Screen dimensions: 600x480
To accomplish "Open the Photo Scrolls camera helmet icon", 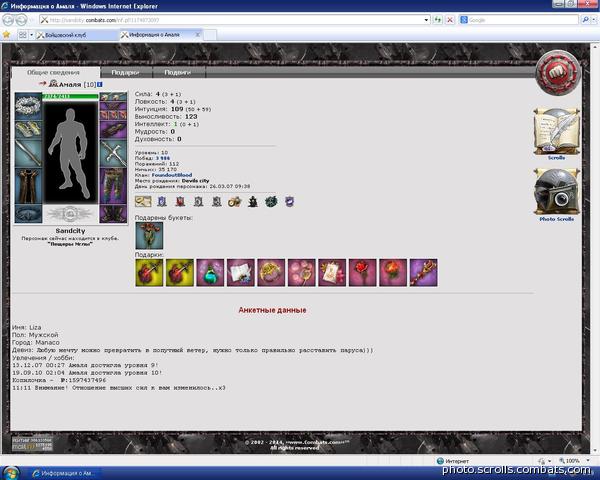I will tap(557, 191).
